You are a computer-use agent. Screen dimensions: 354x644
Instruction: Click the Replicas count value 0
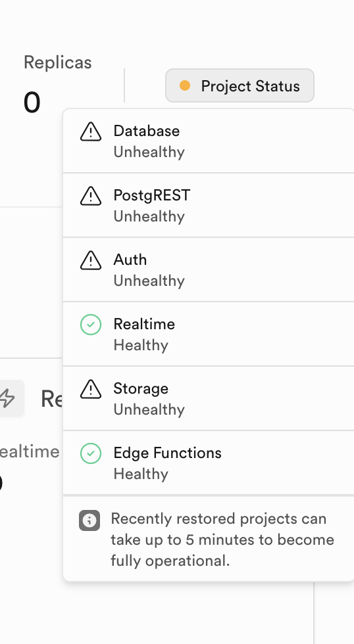click(x=32, y=103)
